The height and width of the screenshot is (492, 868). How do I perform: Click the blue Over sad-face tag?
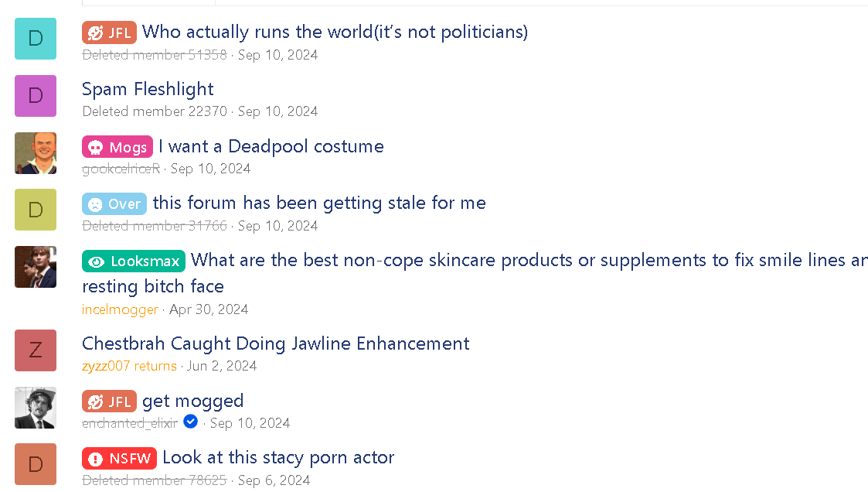[x=114, y=204]
